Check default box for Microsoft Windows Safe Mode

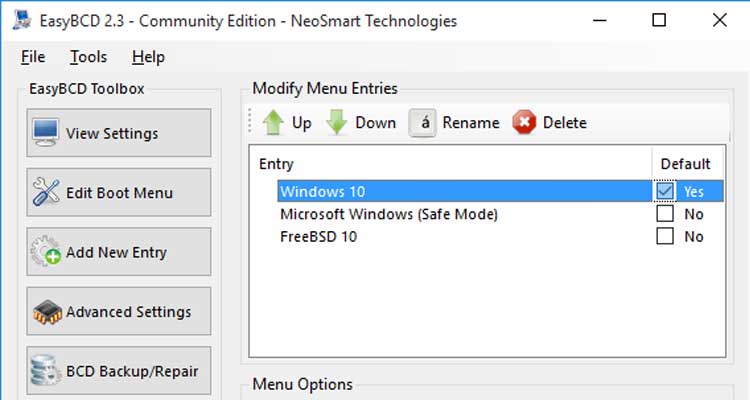point(665,214)
